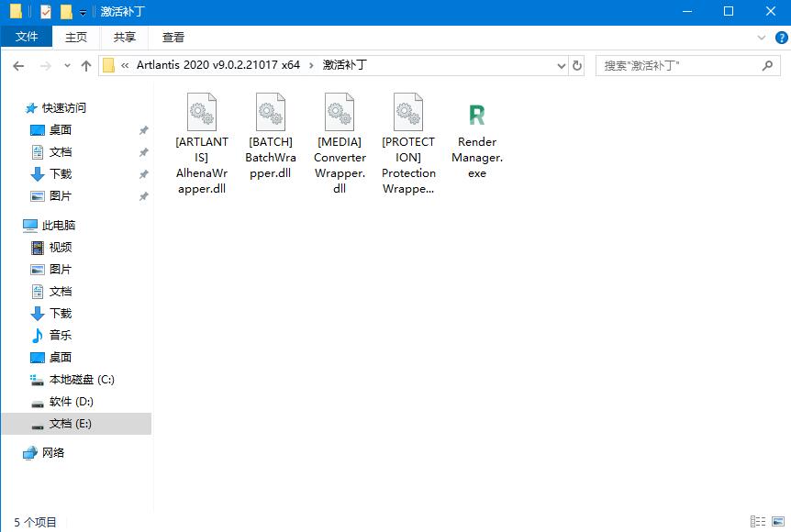Click the pin icon beside pinned 下载
The width and height of the screenshot is (791, 532).
pyautogui.click(x=144, y=174)
